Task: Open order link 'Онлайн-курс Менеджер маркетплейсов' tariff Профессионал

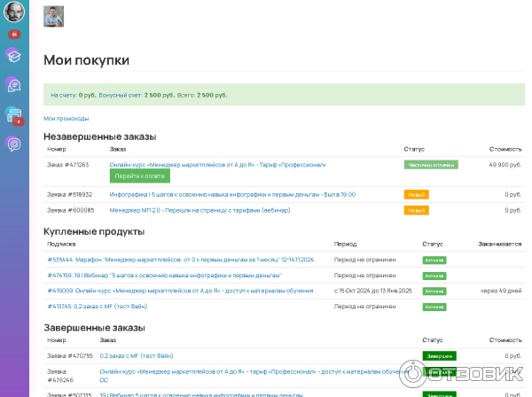Action: point(217,164)
